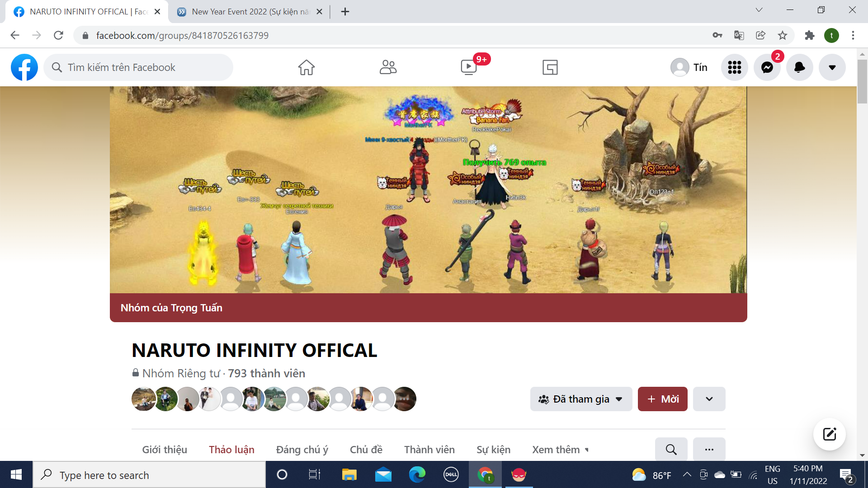Open File Explorer from the taskbar
The image size is (868, 488).
click(349, 475)
